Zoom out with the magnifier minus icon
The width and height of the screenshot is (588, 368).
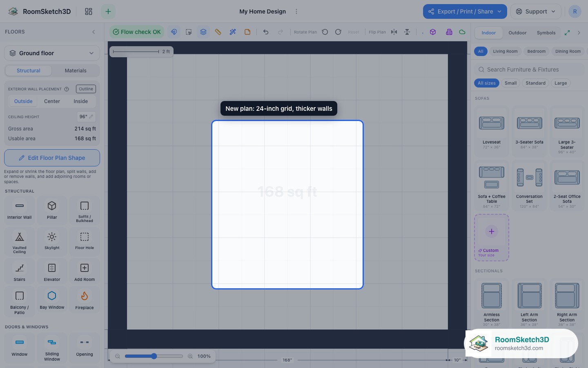(x=118, y=356)
